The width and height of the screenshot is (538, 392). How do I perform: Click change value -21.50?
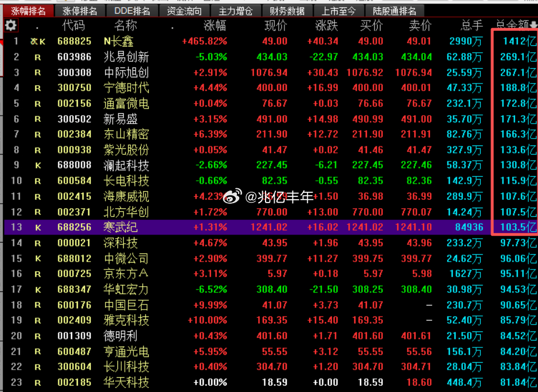click(x=324, y=290)
